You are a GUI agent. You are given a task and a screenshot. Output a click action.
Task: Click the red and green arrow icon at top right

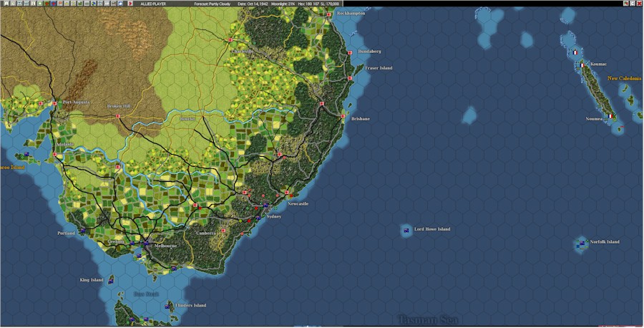tap(626, 4)
